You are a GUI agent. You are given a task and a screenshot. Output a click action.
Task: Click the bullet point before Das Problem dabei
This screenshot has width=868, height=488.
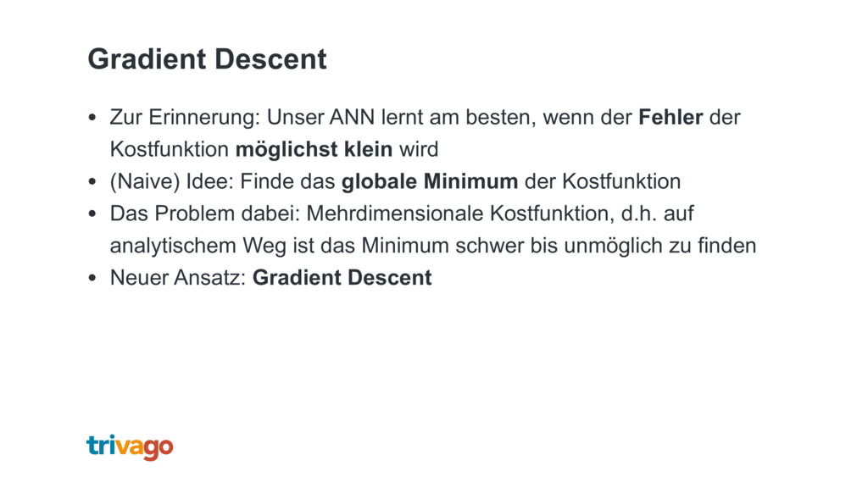pyautogui.click(x=92, y=214)
